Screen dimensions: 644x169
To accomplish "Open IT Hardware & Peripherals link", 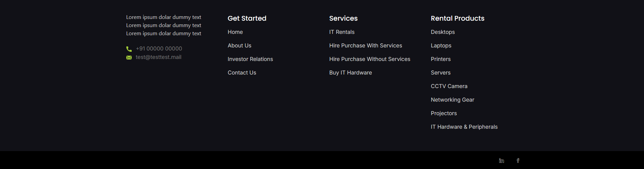I will click(464, 127).
